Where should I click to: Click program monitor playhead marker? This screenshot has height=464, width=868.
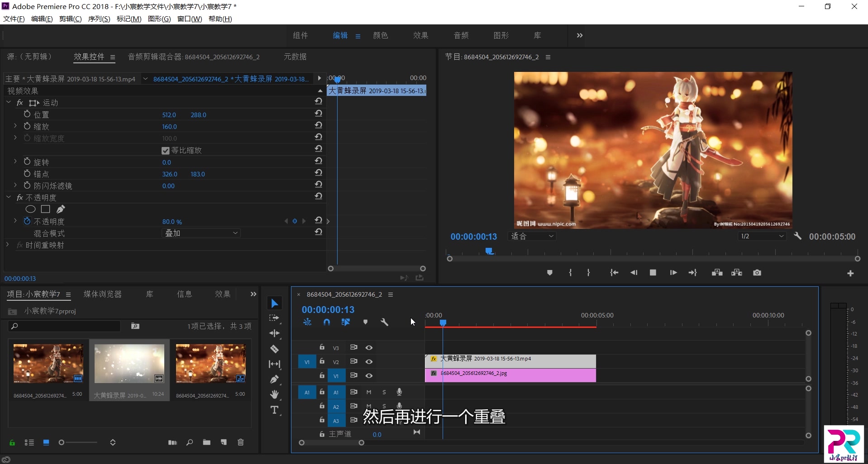(489, 251)
